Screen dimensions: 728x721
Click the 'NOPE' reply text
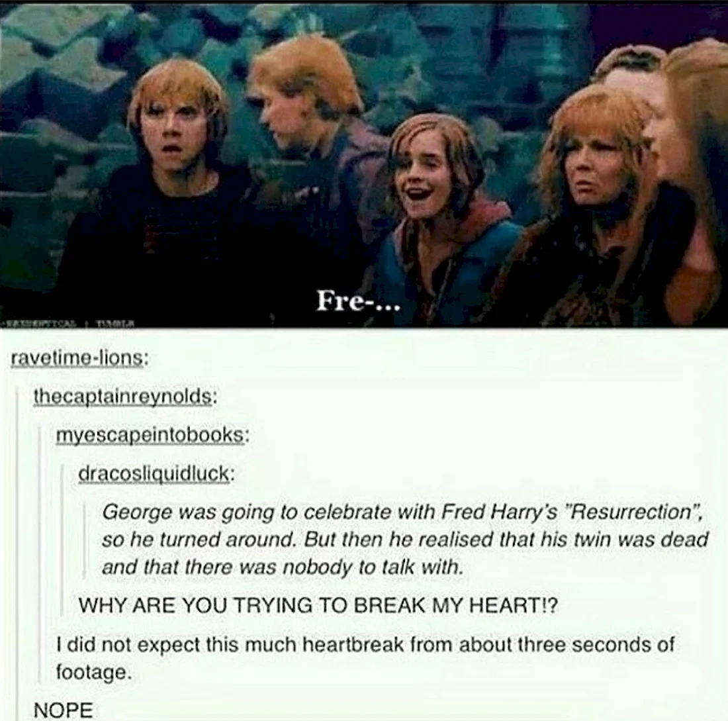[x=63, y=710]
